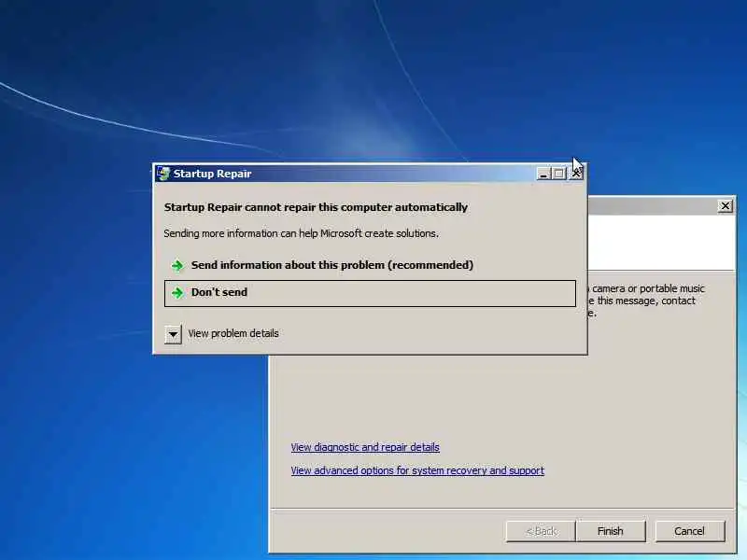Select the Don't send option

click(x=370, y=293)
